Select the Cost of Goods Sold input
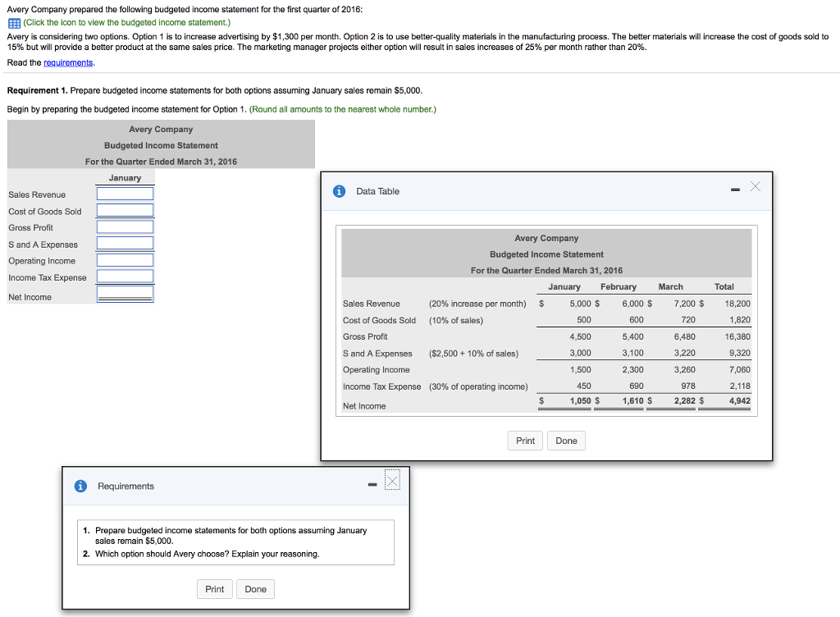 tap(125, 210)
